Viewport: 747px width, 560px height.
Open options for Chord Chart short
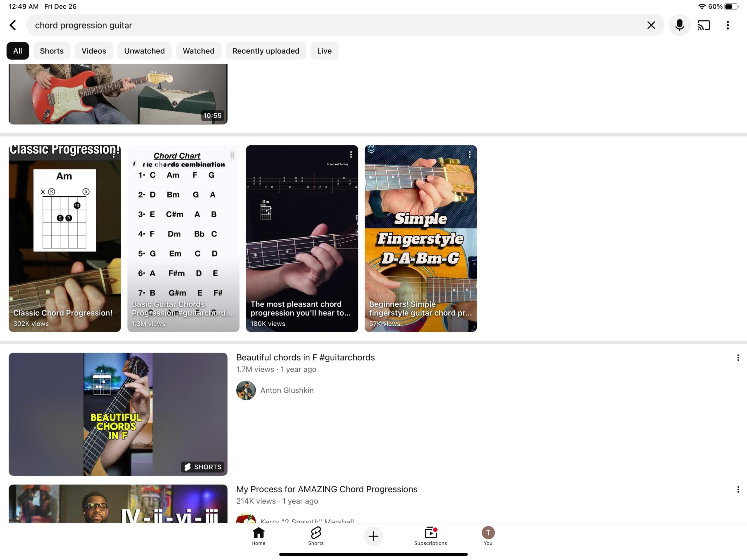point(232,154)
